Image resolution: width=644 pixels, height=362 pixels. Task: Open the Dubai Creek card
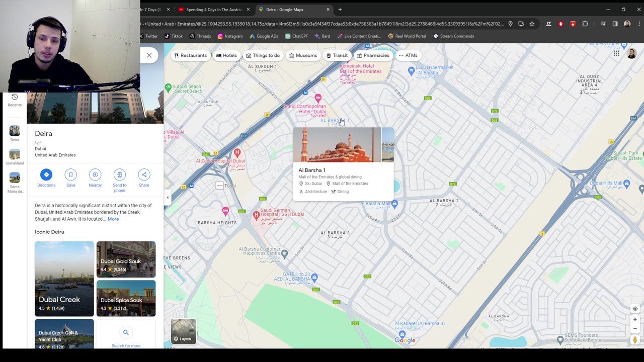[64, 279]
